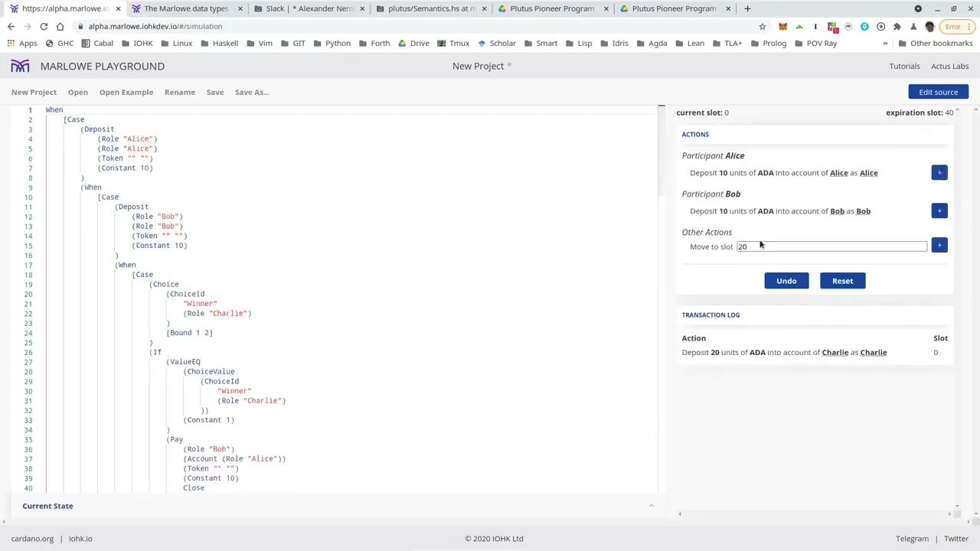Viewport: 980px width, 551px height.
Task: Reload the page
Action: (44, 27)
